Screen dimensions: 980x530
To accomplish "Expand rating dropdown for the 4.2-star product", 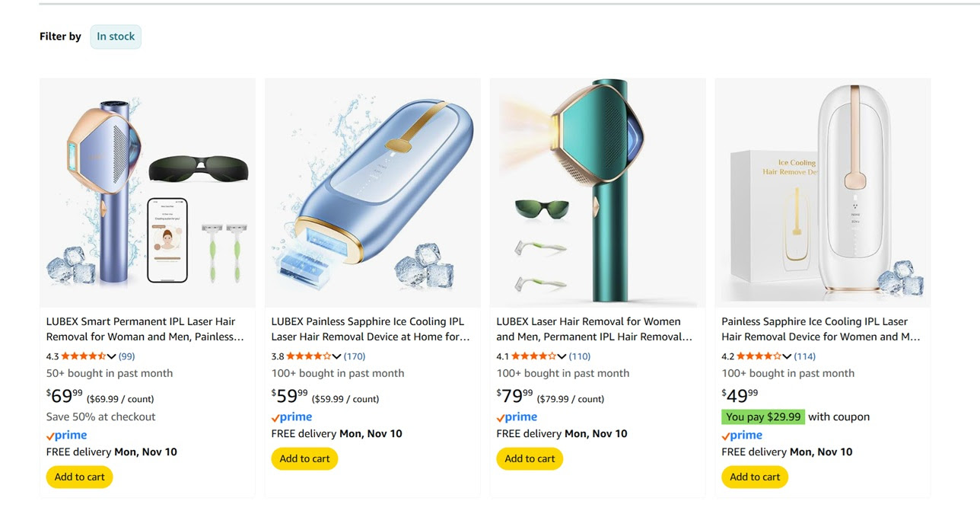I will (787, 356).
